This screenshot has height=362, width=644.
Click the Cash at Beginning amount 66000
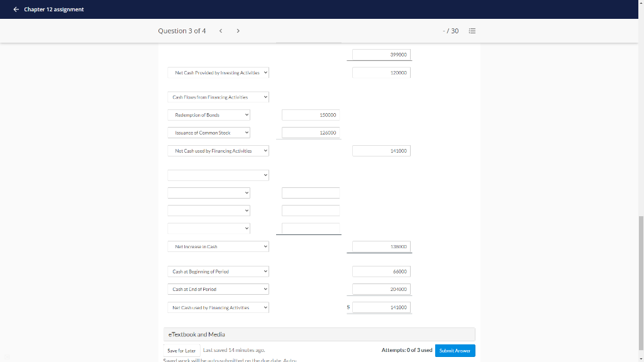(x=381, y=271)
